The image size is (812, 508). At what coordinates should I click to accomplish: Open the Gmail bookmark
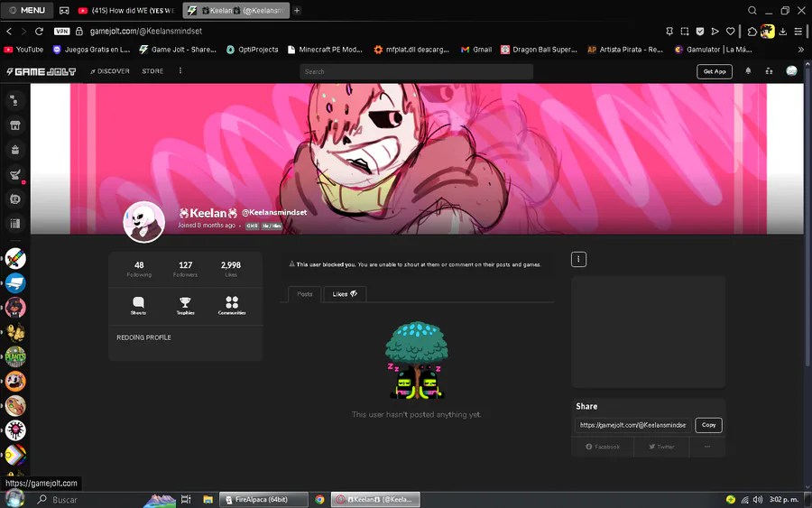476,50
